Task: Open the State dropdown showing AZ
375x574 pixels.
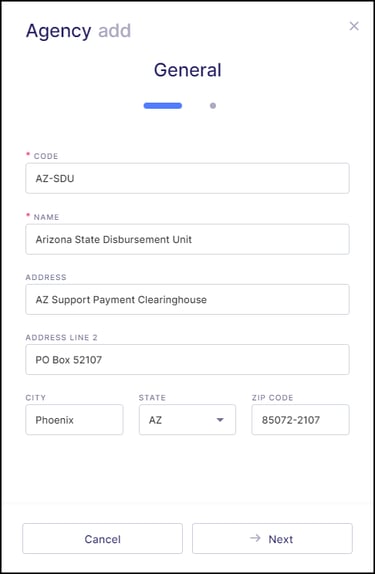Action: coord(187,420)
